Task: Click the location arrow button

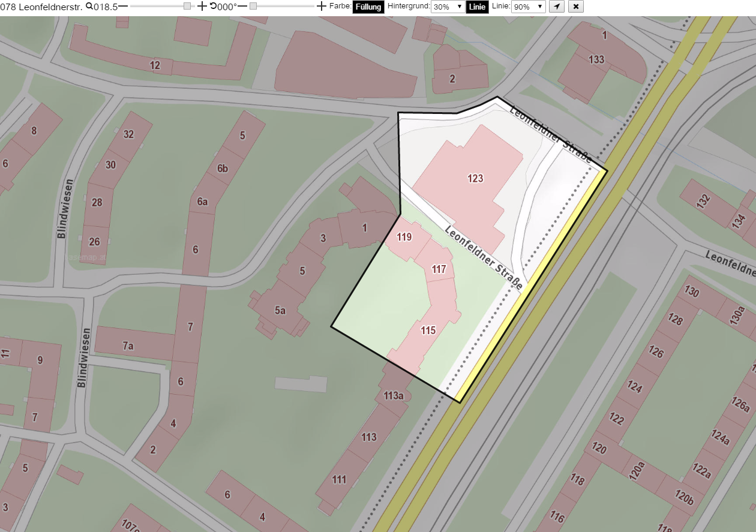Action: click(x=557, y=7)
